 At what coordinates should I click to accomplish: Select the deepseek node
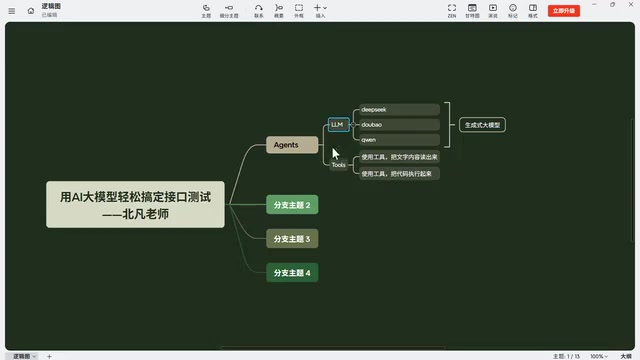399,109
